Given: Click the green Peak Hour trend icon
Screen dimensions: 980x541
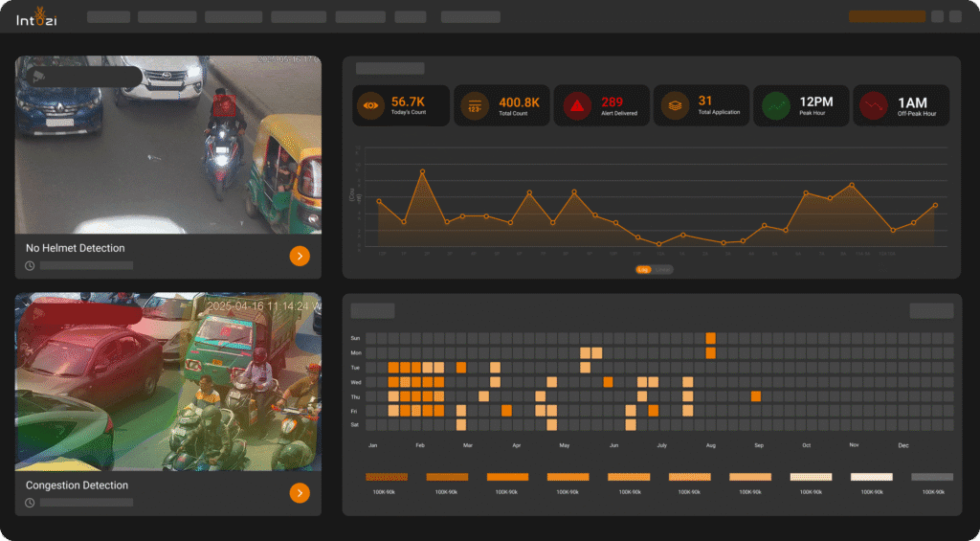Looking at the screenshot, I should coord(775,105).
